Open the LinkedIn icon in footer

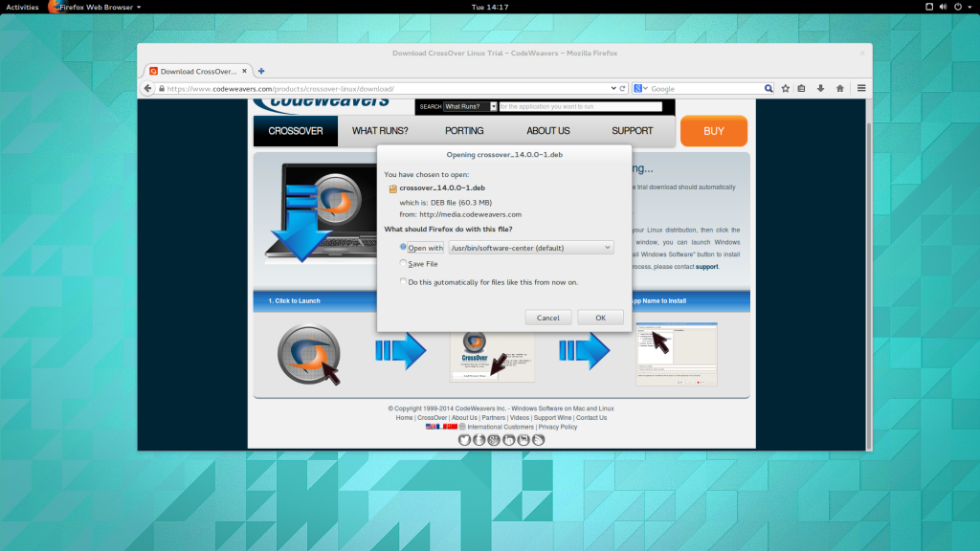coord(509,440)
